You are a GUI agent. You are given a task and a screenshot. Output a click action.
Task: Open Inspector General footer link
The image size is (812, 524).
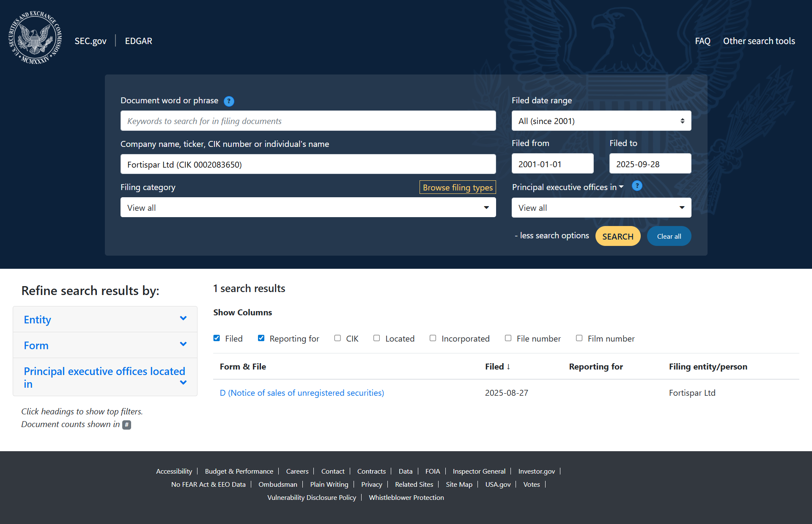point(479,472)
